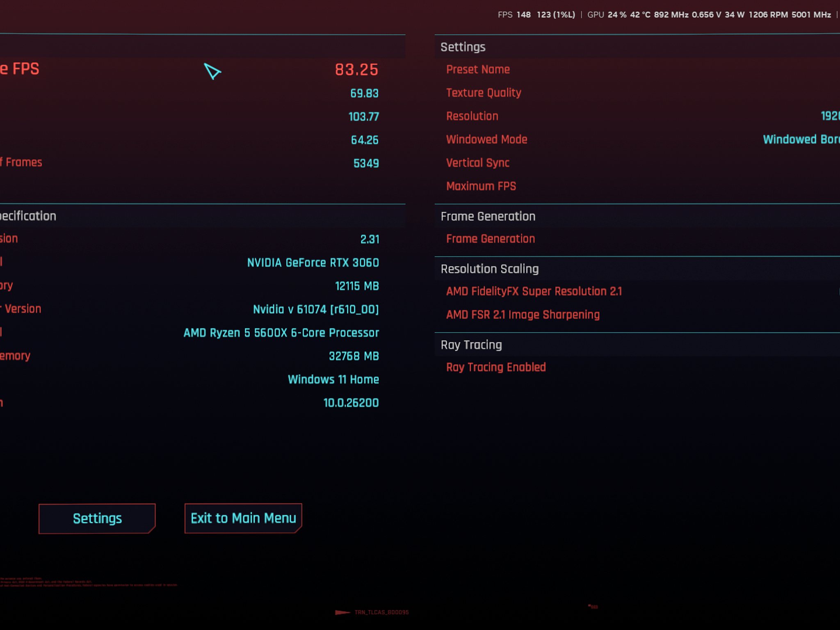840x630 pixels.
Task: Click game version value 2.31
Action: 370,240
